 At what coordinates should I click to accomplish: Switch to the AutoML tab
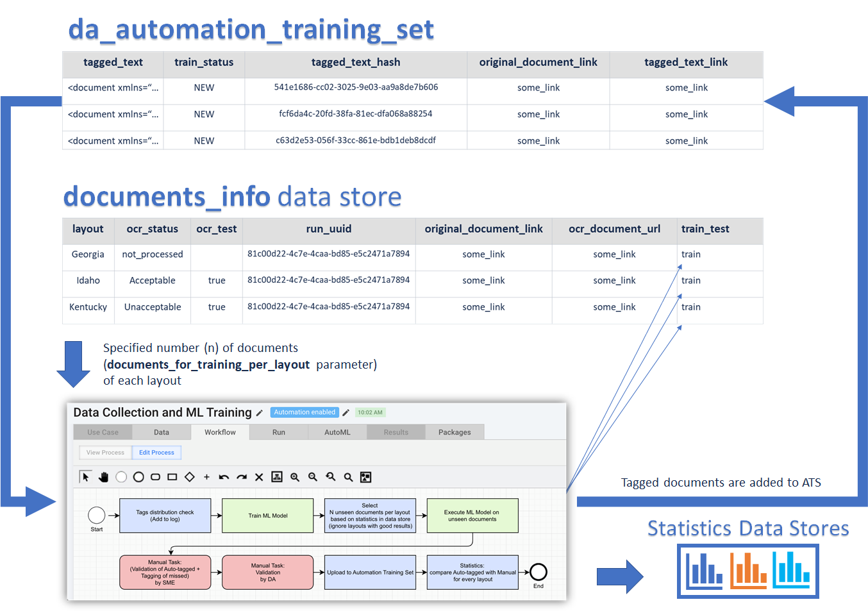[337, 432]
